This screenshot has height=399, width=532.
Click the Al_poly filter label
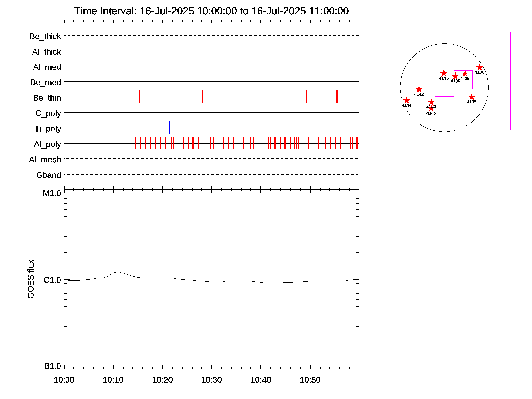coord(47,144)
